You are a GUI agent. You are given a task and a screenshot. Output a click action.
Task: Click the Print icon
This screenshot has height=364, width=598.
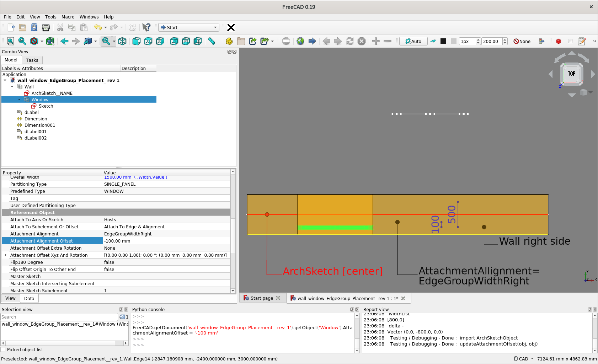click(46, 27)
